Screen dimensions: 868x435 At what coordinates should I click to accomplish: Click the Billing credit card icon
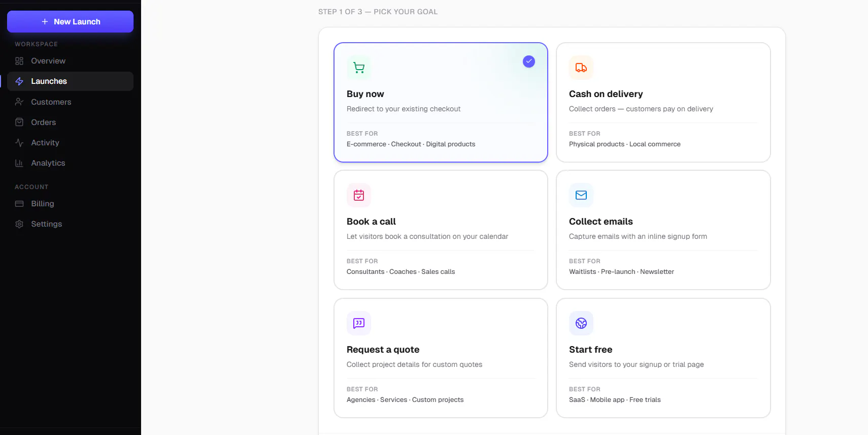[x=19, y=204]
